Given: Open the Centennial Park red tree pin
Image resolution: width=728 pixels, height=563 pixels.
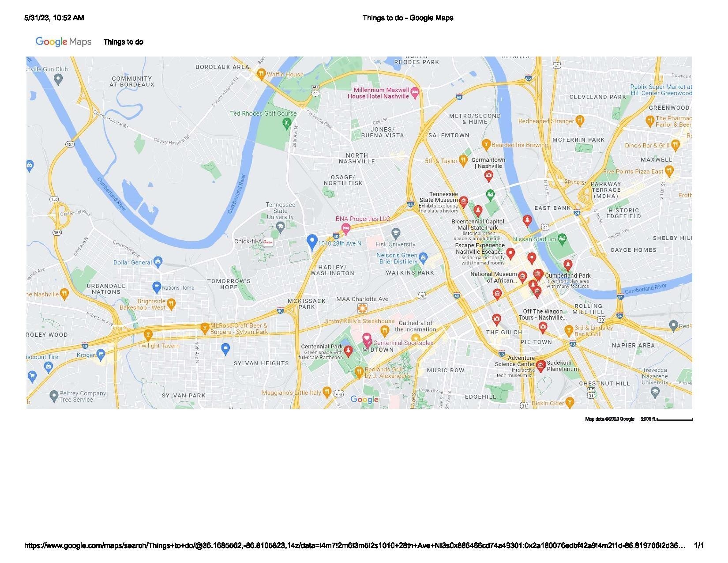Looking at the screenshot, I should point(349,351).
